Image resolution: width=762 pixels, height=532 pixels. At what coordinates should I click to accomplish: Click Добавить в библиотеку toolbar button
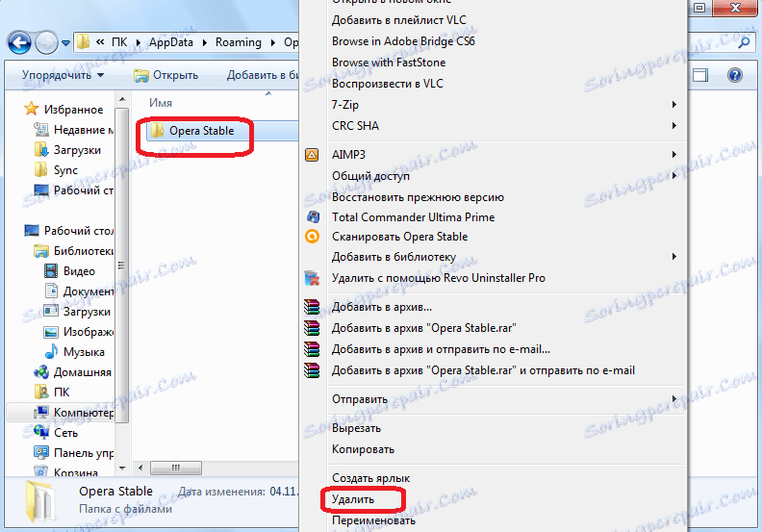pyautogui.click(x=263, y=75)
